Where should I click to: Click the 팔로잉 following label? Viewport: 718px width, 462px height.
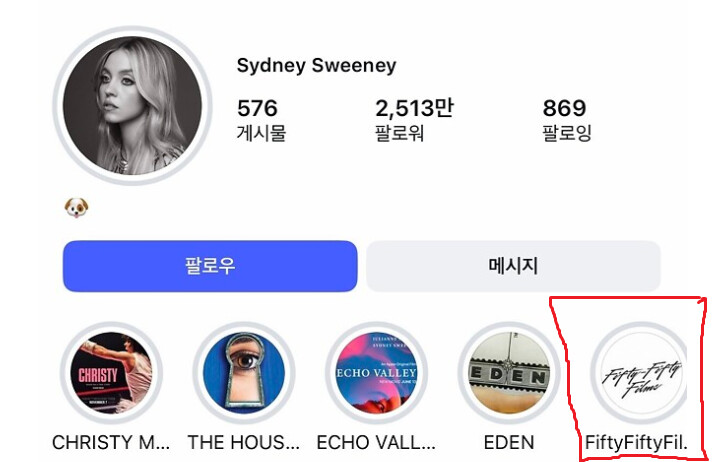click(567, 133)
